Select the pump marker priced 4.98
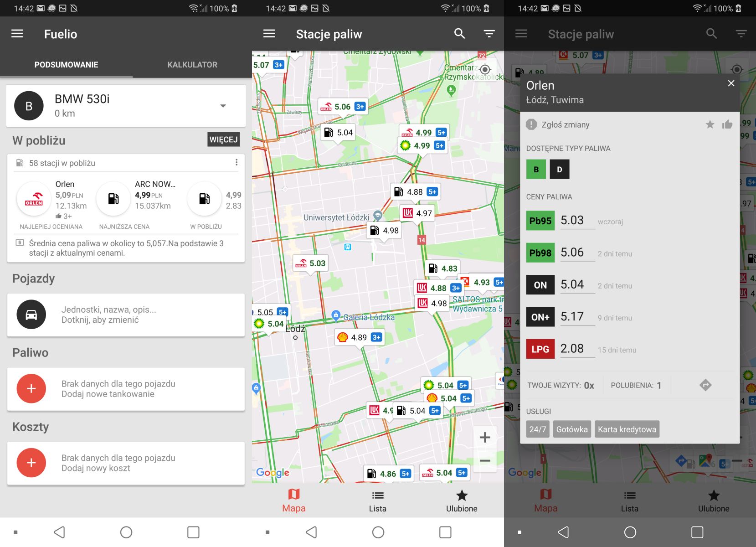Screen dimensions: 756x547 [x=384, y=230]
